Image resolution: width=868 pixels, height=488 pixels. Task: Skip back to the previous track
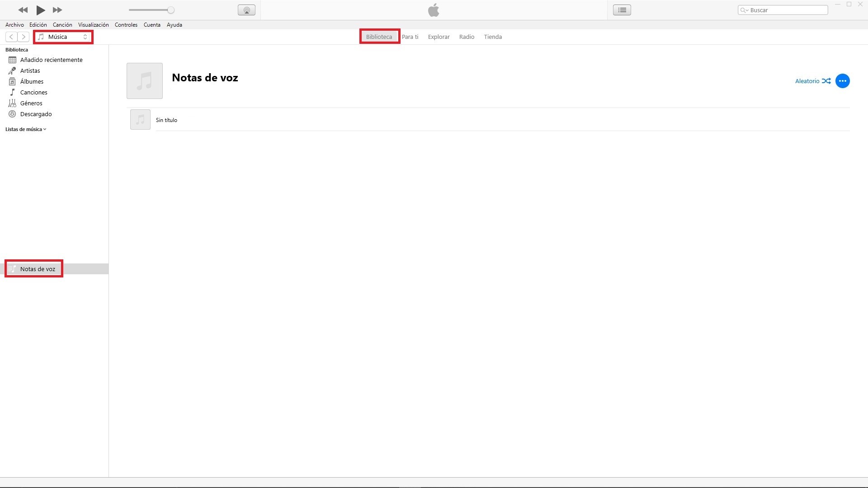23,10
